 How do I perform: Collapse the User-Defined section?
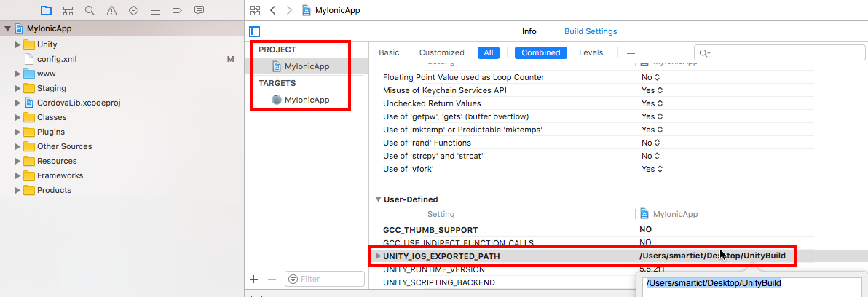pos(378,199)
